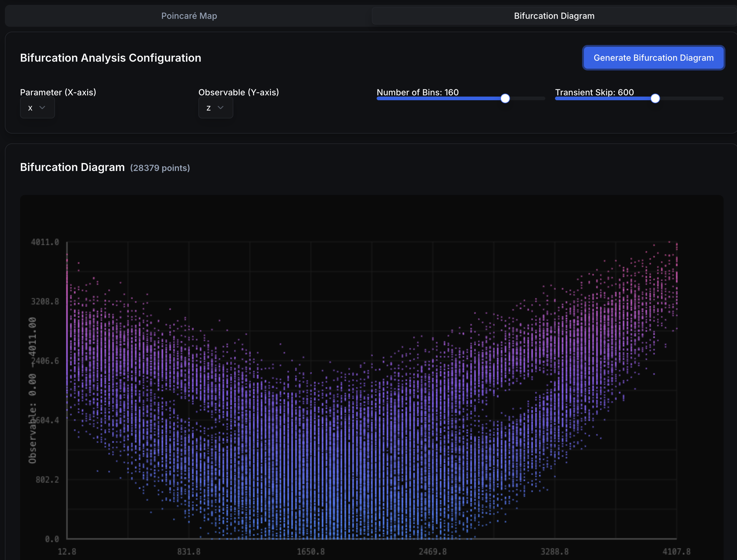Click unfilled track right of Bins handle
737x560 pixels.
click(527, 98)
